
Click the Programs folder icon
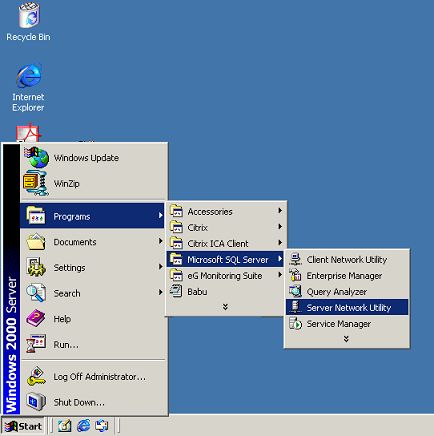(x=36, y=215)
